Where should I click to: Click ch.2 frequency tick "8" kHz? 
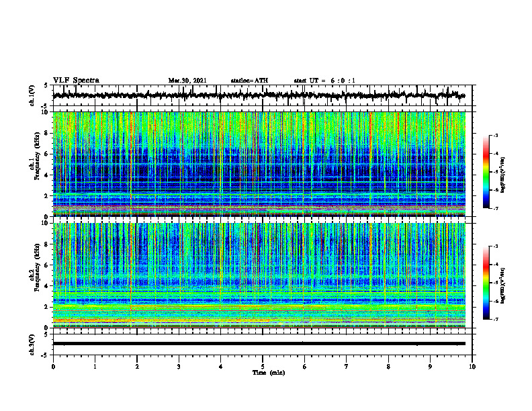[47, 244]
